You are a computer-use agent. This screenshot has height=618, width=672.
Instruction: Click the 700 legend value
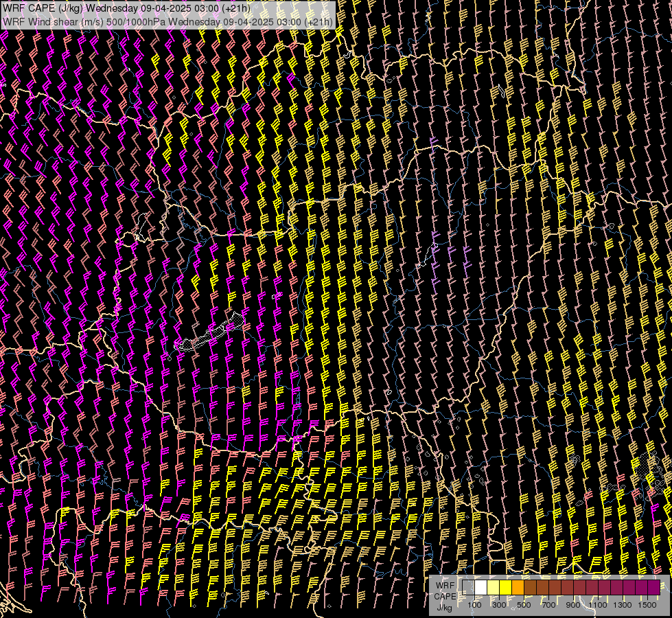[x=549, y=605]
